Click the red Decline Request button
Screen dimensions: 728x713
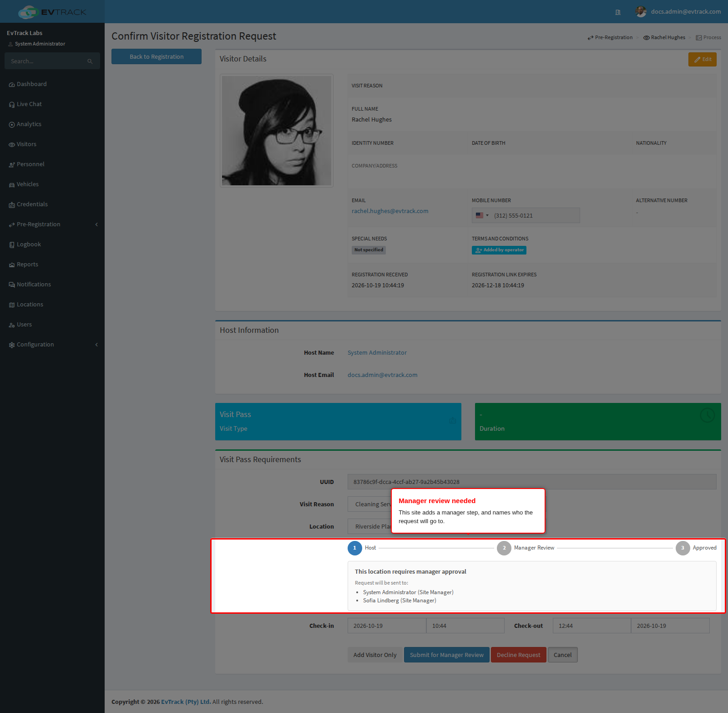pos(519,655)
